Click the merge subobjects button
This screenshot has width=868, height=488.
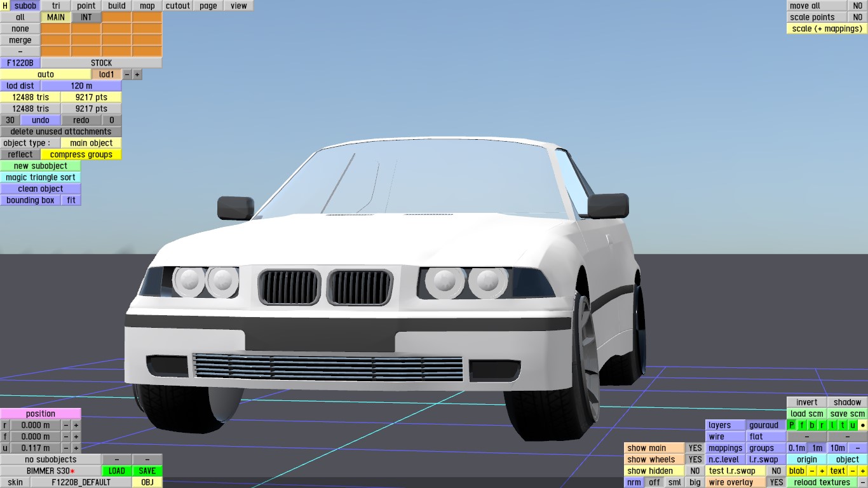[x=20, y=40]
